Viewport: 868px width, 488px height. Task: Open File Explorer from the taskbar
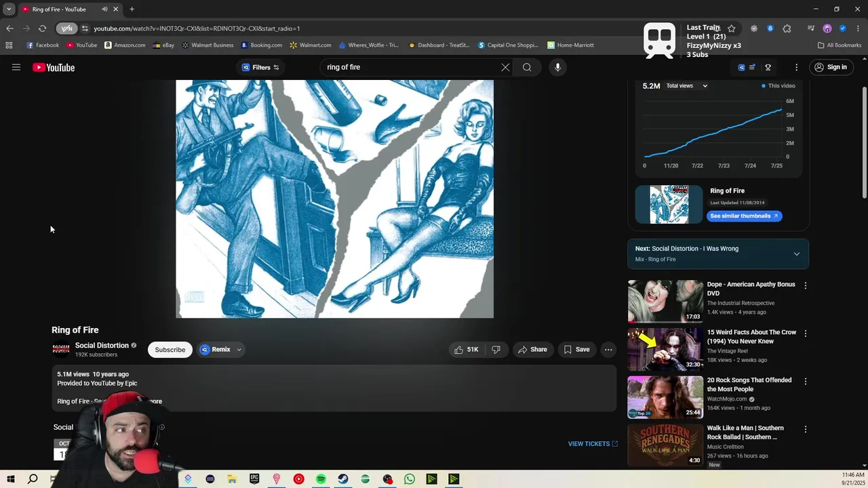point(232,479)
